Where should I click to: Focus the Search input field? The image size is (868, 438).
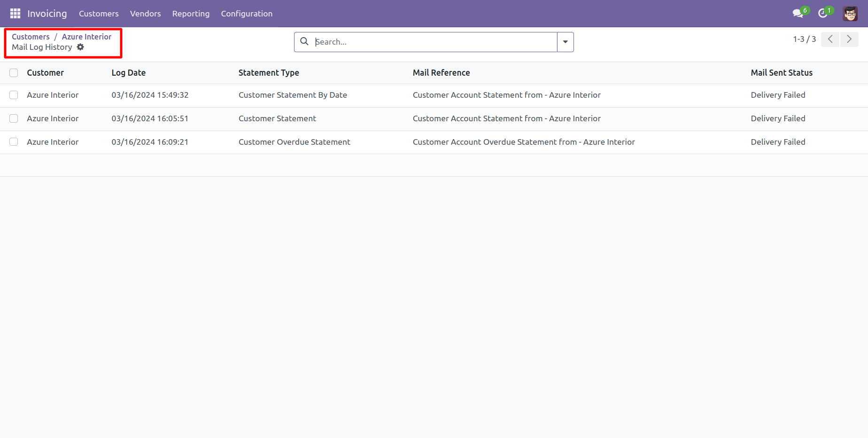[435, 42]
